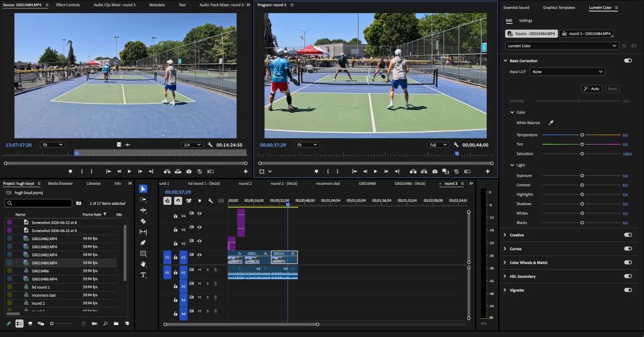Switch to Effect Controls tab
This screenshot has width=644, height=337.
tap(68, 5)
